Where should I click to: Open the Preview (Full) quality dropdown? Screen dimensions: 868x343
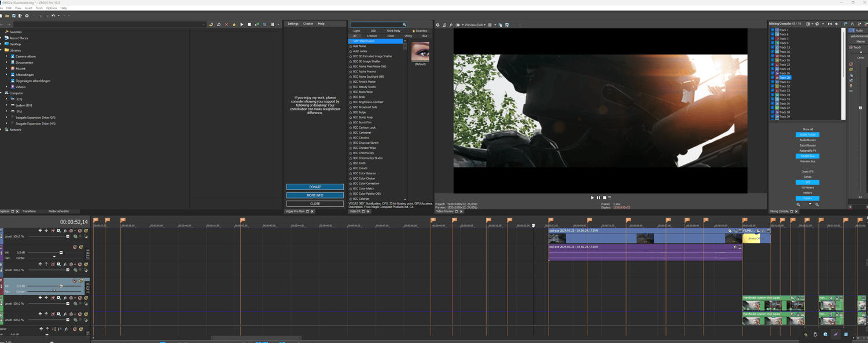[475, 25]
